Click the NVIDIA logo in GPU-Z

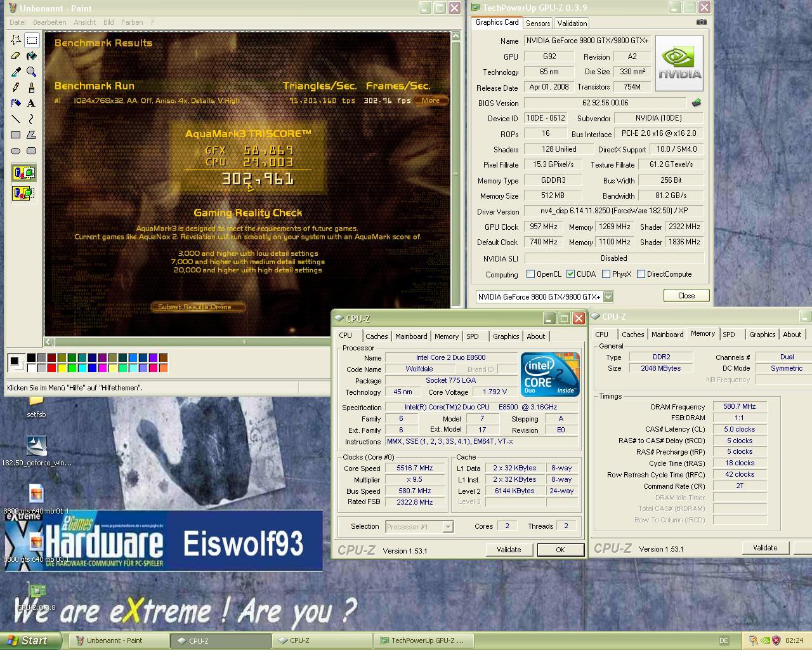[x=679, y=63]
